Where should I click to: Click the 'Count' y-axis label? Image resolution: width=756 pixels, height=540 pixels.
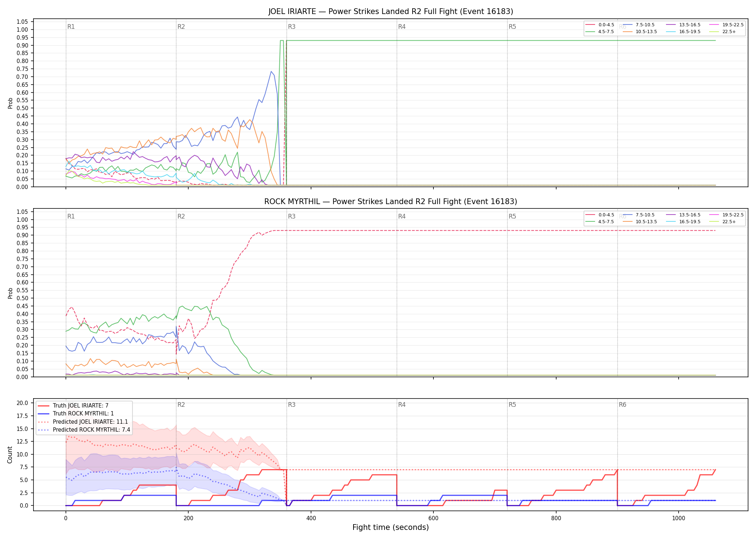(x=10, y=455)
